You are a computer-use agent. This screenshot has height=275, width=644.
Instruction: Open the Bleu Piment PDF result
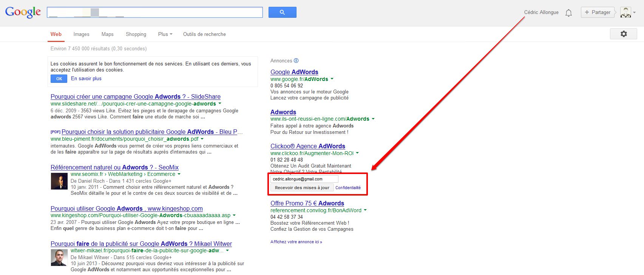pyautogui.click(x=152, y=132)
